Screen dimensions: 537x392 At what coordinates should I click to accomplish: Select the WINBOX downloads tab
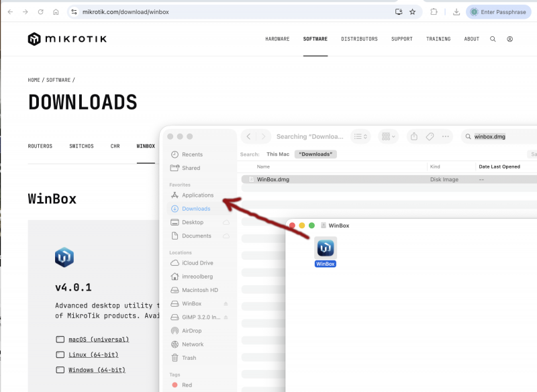click(x=146, y=146)
